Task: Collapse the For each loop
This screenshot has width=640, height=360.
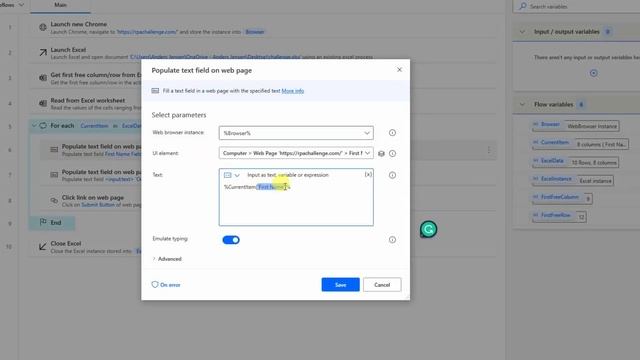Action: click(x=34, y=126)
